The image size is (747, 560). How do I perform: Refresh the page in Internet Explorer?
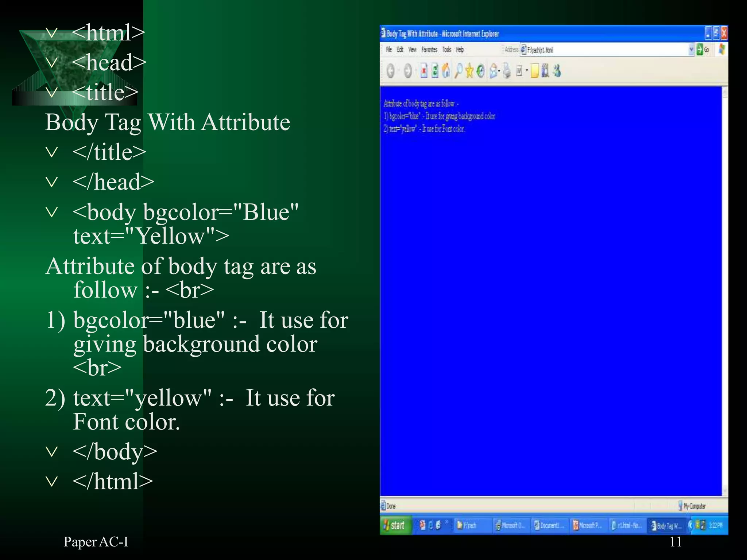coord(435,71)
